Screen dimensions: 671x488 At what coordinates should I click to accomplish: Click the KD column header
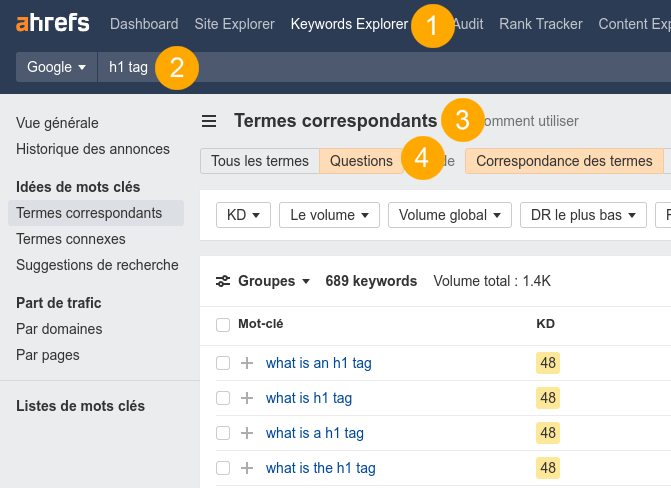[x=545, y=324]
